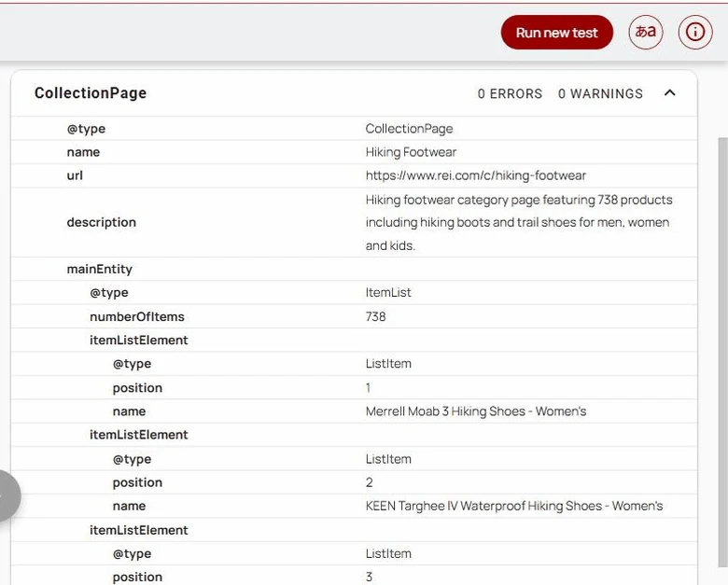Click the position value 3
728x585 pixels.
[369, 577]
